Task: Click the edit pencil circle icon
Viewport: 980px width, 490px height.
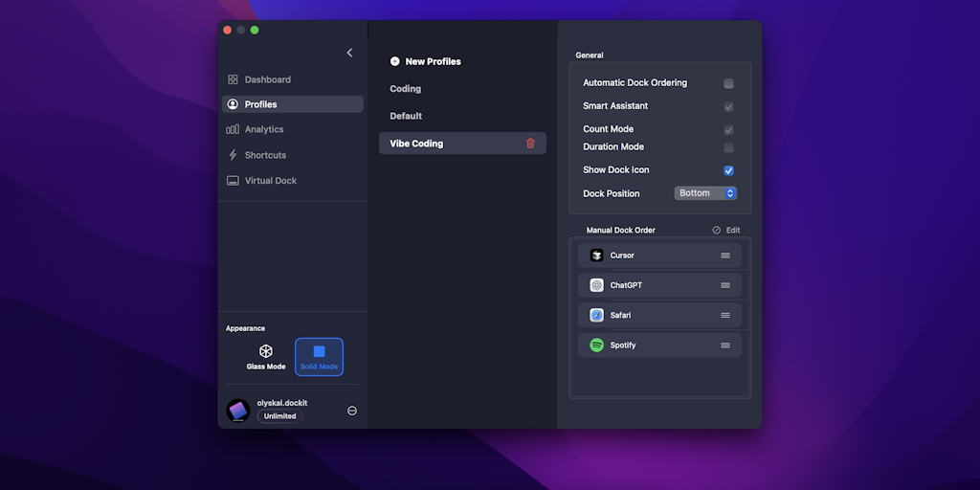Action: pyautogui.click(x=716, y=230)
